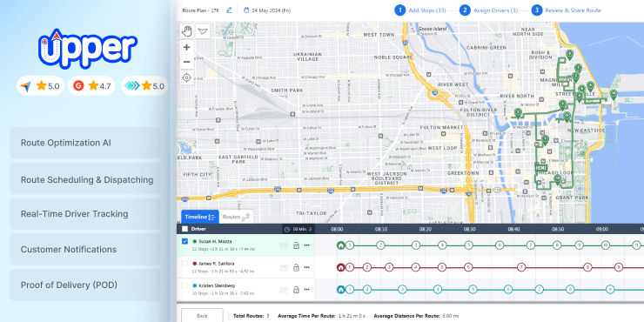
Task: Edit route plan name with pencil icon
Action: (x=229, y=10)
